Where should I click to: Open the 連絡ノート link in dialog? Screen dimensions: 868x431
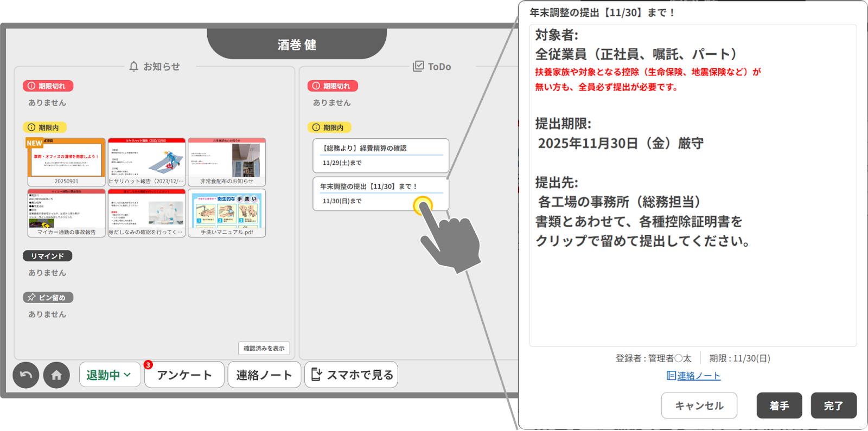click(693, 376)
